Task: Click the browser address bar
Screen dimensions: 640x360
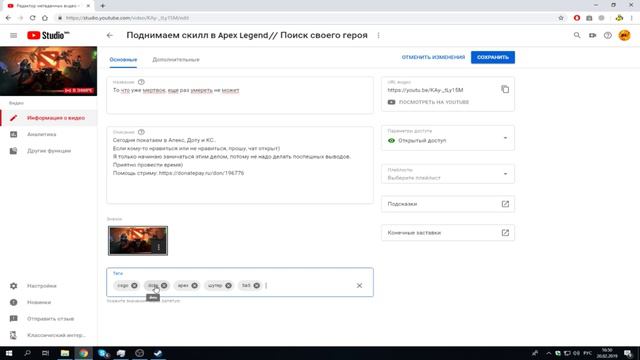Action: point(306,18)
